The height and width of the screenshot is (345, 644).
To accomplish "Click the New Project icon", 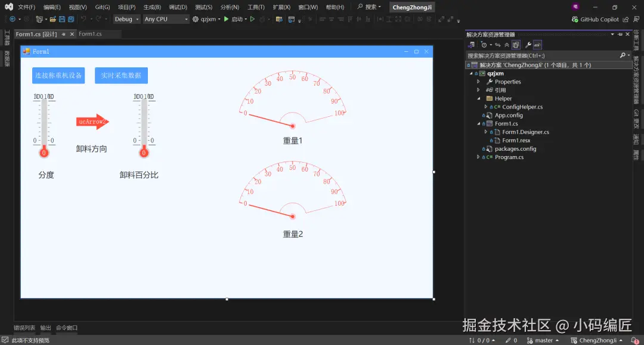I will point(39,19).
